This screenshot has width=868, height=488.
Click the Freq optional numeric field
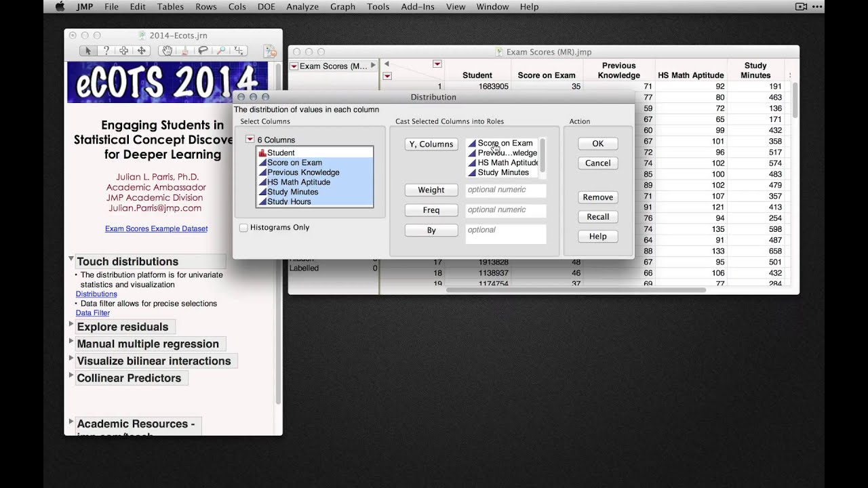506,210
